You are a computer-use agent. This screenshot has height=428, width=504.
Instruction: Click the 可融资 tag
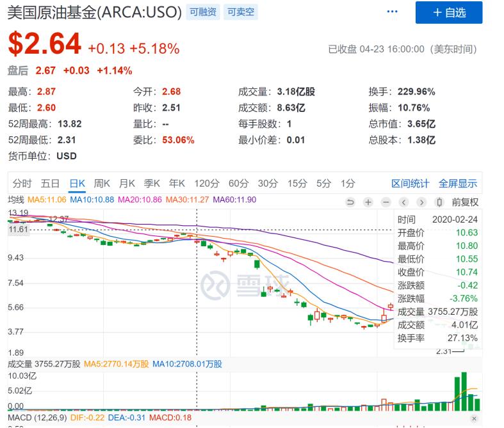point(203,12)
